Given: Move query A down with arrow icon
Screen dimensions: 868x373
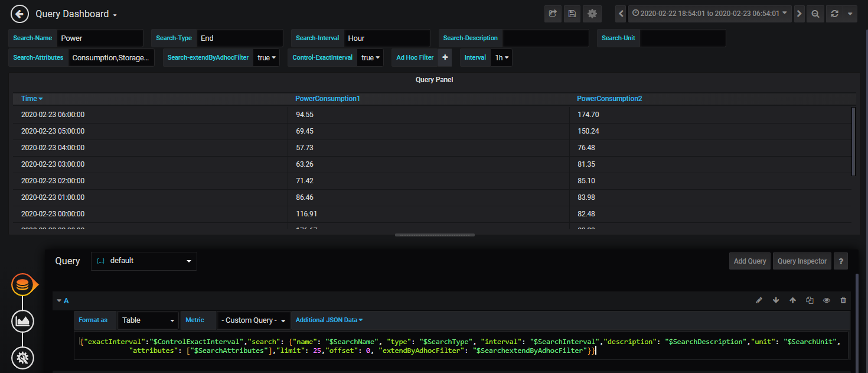Looking at the screenshot, I should (x=776, y=300).
